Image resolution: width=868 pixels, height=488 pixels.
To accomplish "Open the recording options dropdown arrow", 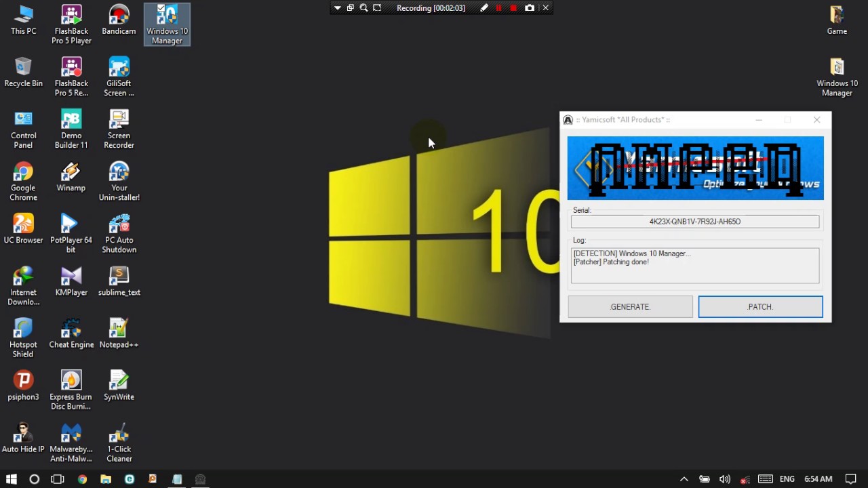I will [337, 7].
